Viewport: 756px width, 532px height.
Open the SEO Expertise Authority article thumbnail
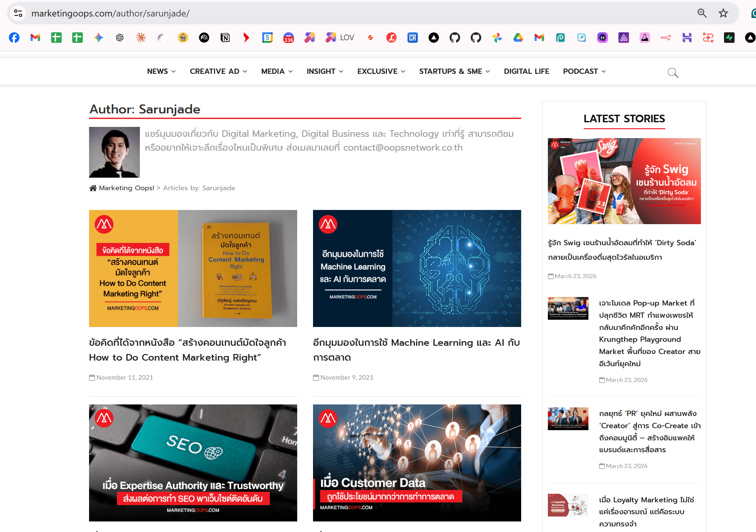point(193,462)
